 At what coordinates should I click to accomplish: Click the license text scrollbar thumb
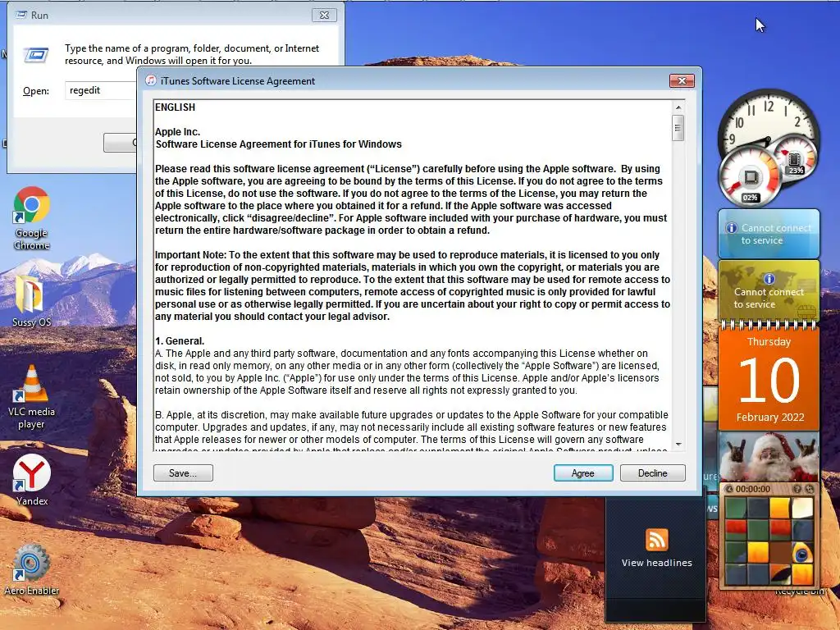(678, 128)
